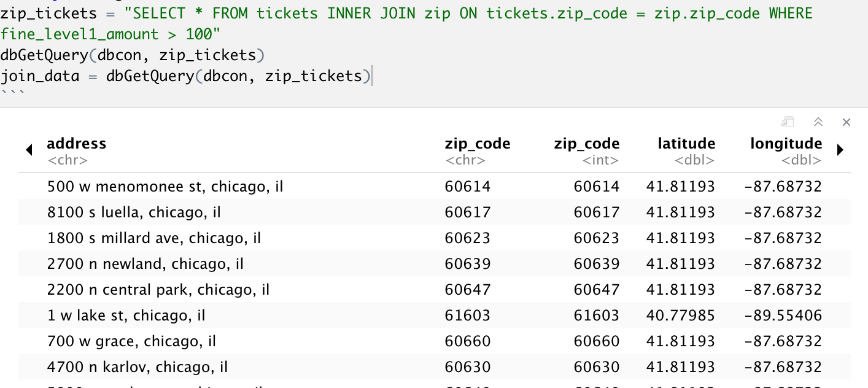
Task: Show output in a new window
Action: (x=788, y=122)
